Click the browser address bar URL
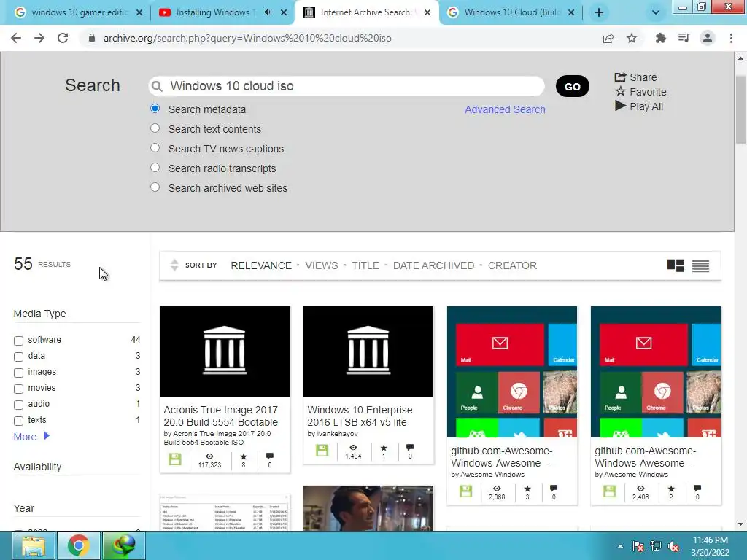 click(247, 38)
